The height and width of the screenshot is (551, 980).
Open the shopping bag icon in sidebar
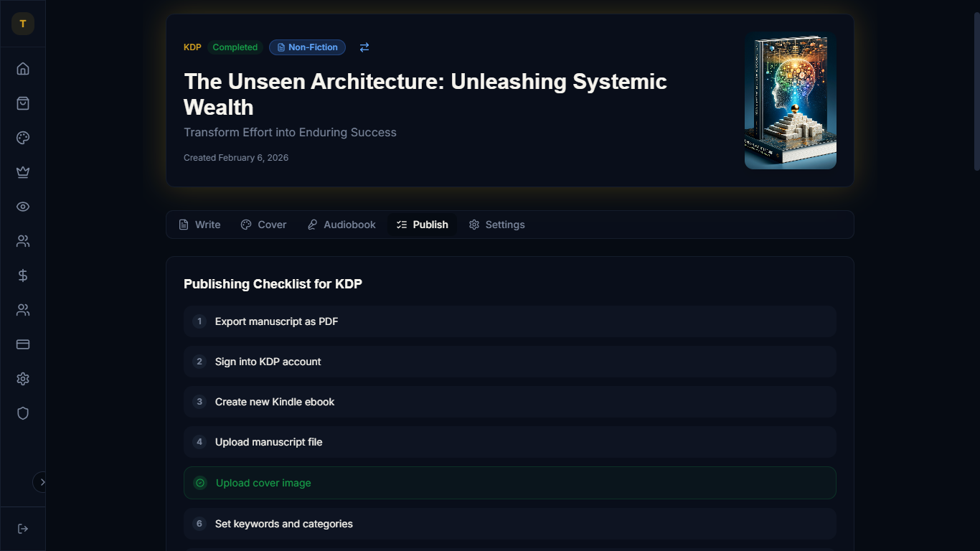pyautogui.click(x=23, y=103)
